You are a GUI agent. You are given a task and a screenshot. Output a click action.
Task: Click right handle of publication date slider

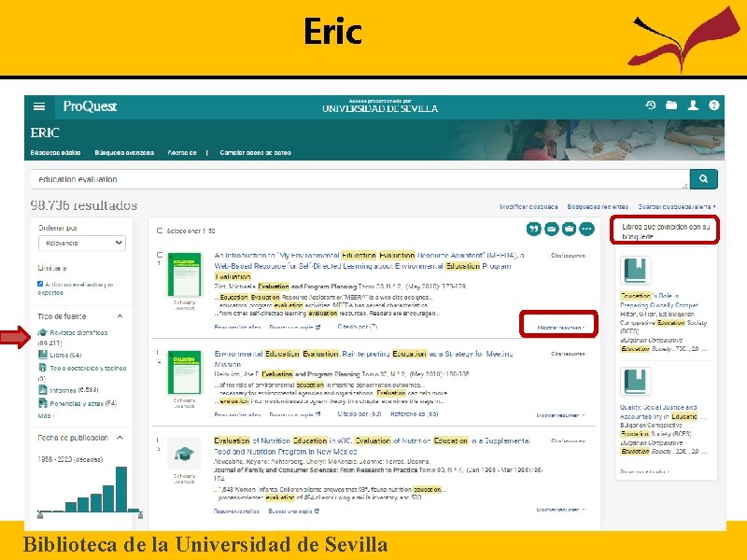coord(140,515)
